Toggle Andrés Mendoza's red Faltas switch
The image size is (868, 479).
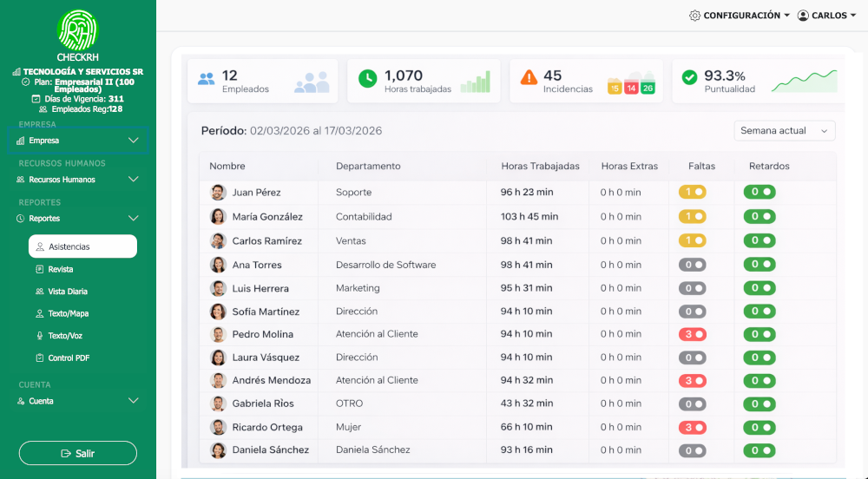pyautogui.click(x=693, y=381)
